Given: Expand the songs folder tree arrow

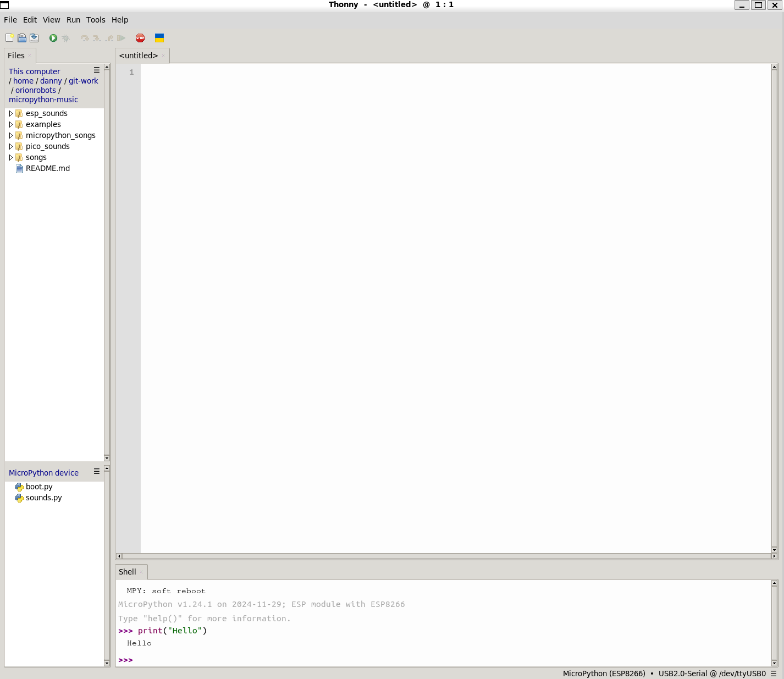Looking at the screenshot, I should pyautogui.click(x=10, y=157).
